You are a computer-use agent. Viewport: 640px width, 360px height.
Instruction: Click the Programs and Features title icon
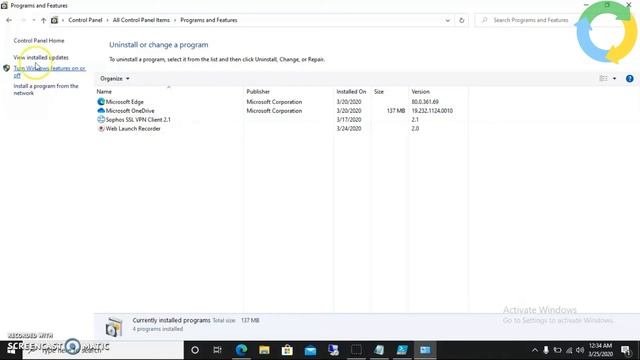point(4,6)
